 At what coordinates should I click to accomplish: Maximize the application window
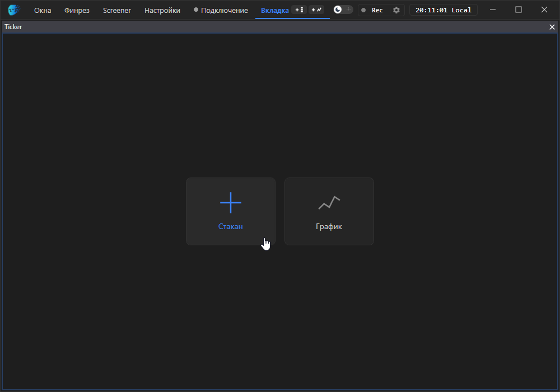(519, 10)
